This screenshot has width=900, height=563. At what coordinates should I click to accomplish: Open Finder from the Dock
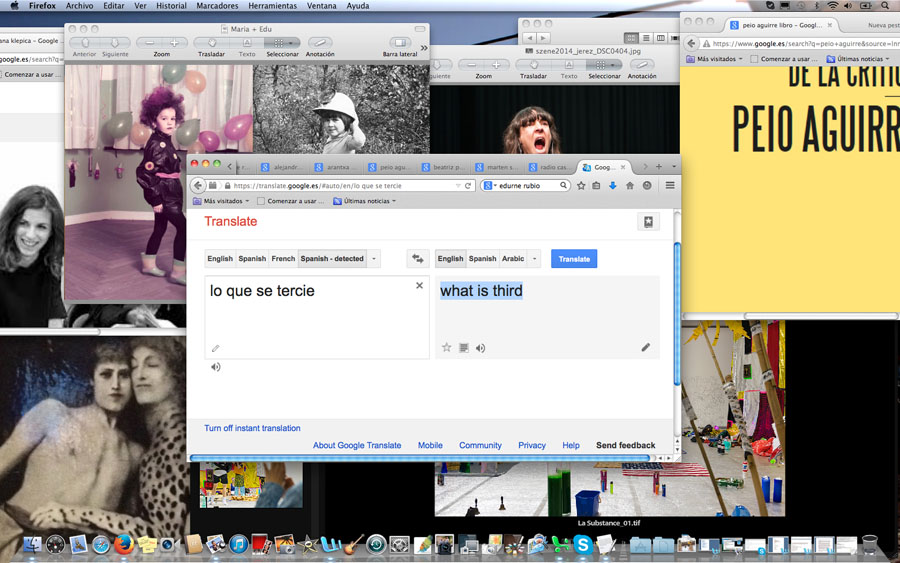coord(33,543)
